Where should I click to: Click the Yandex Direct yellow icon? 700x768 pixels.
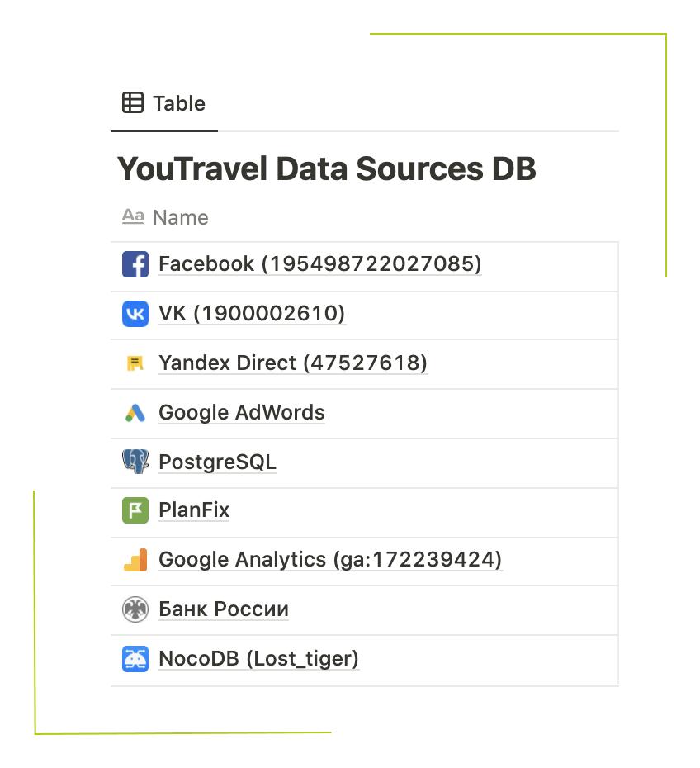(135, 363)
